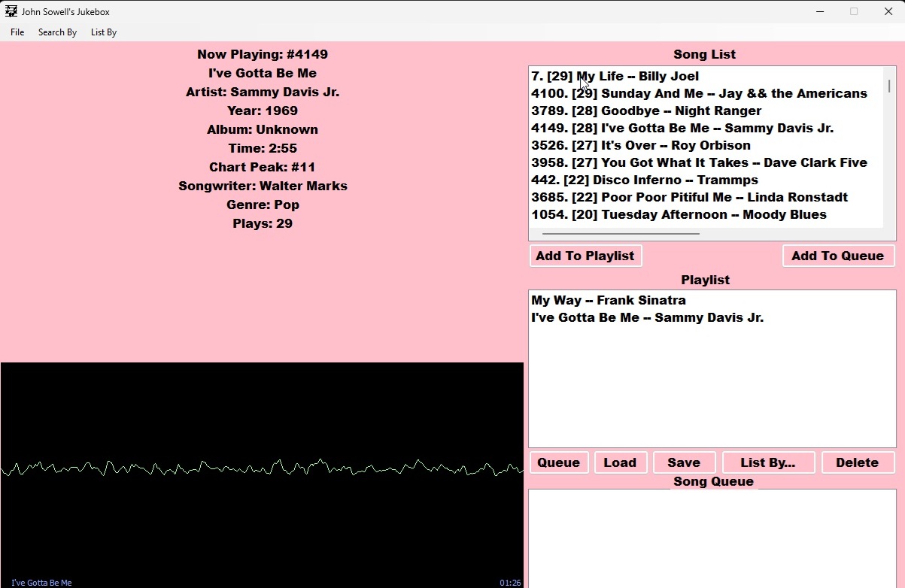Load a saved playlist

click(x=621, y=462)
